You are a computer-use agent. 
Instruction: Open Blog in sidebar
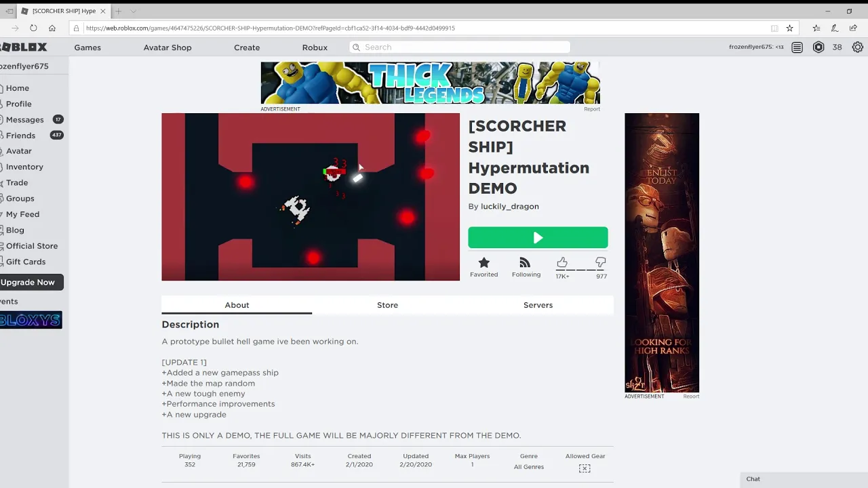[x=15, y=230]
